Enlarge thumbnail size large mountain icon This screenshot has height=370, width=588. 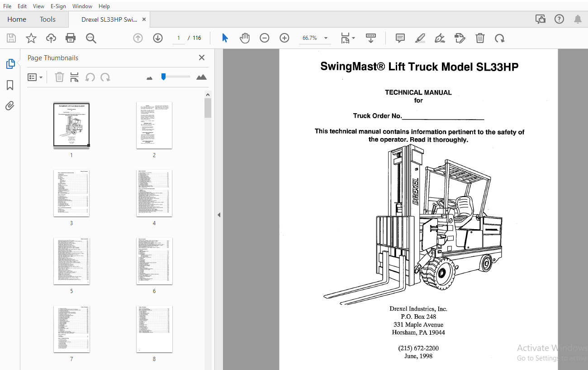point(201,77)
